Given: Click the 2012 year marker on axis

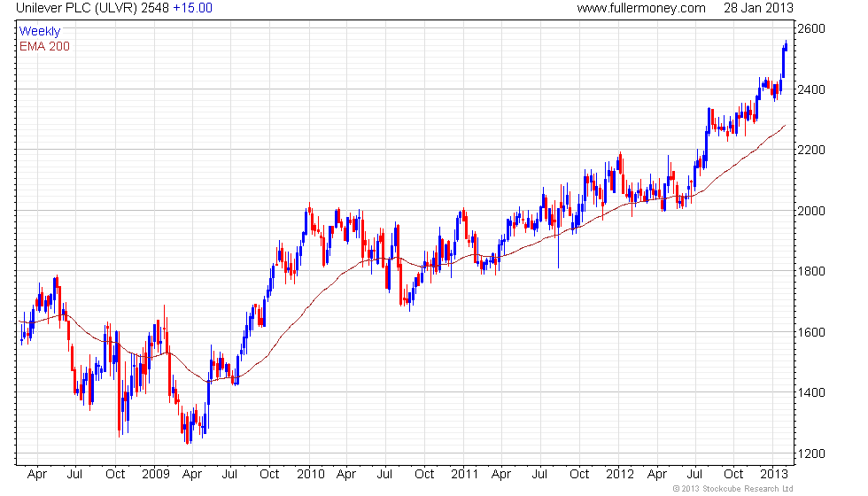Looking at the screenshot, I should [619, 475].
